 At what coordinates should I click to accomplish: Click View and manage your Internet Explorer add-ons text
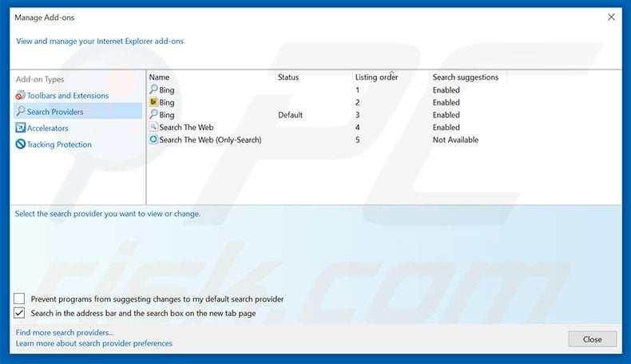[x=100, y=41]
